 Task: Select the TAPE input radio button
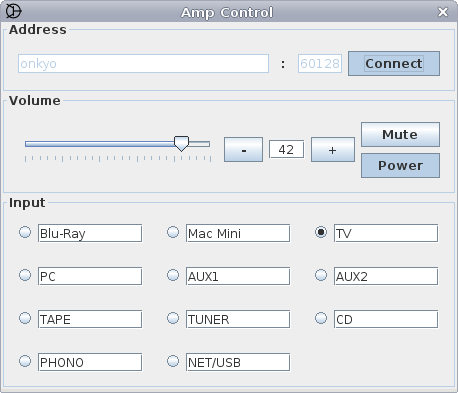pyautogui.click(x=25, y=318)
